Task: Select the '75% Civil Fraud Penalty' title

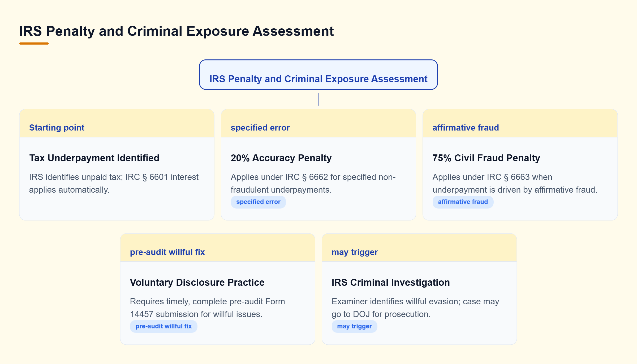Action: [486, 158]
